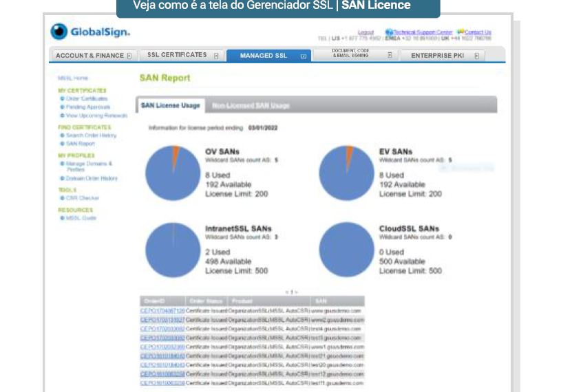Open Order Certificates in sidebar
The image size is (561, 392).
pyautogui.click(x=87, y=98)
